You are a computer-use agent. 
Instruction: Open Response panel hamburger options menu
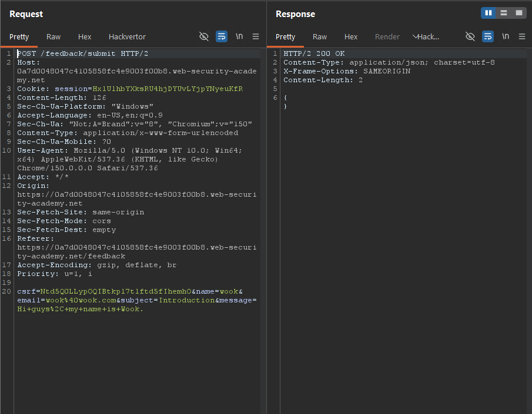[522, 36]
